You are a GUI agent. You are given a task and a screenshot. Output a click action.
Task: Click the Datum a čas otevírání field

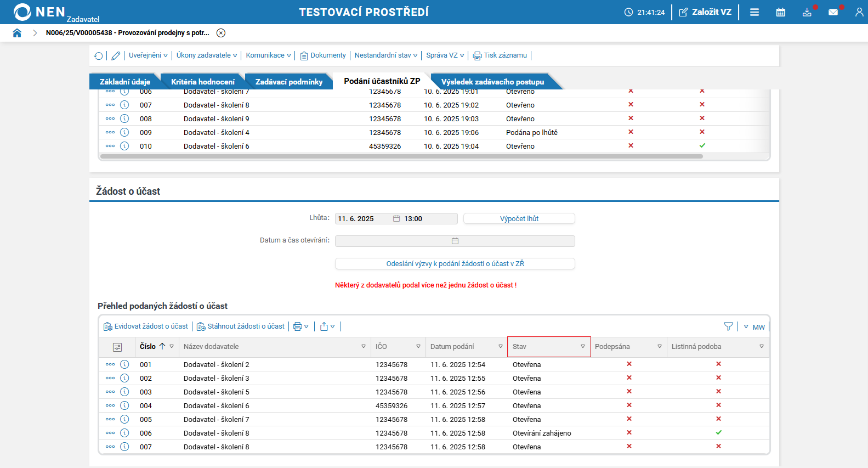click(455, 241)
